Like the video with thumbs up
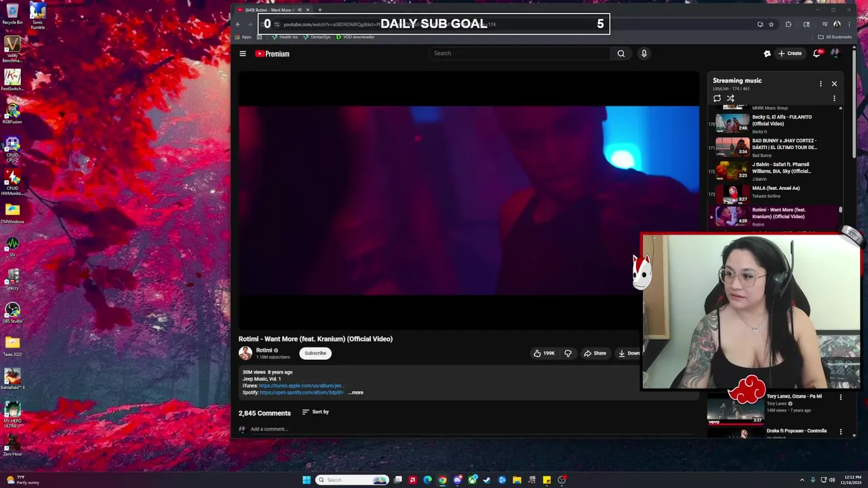Image resolution: width=868 pixels, height=488 pixels. tap(544, 353)
